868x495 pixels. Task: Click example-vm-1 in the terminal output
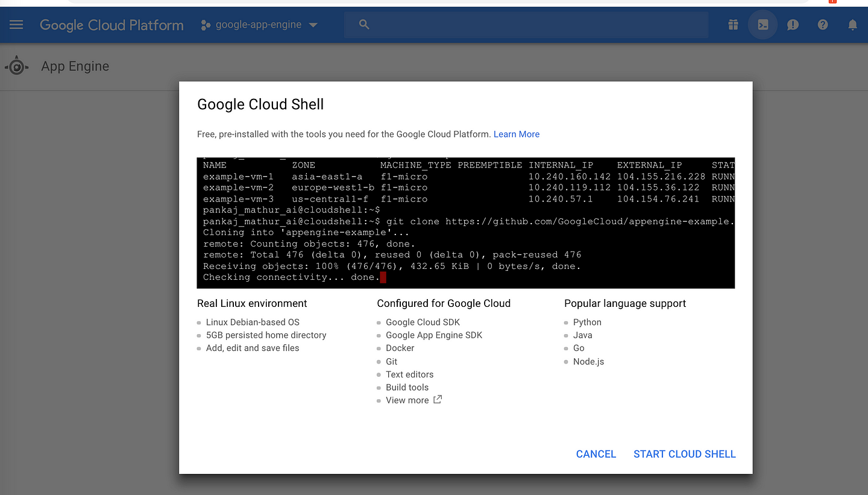(238, 177)
